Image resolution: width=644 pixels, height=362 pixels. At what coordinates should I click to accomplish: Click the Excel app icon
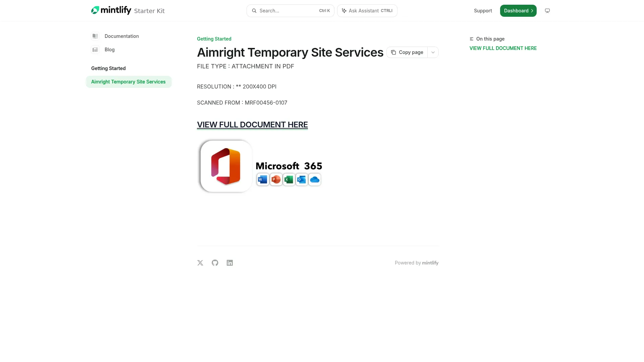click(289, 180)
